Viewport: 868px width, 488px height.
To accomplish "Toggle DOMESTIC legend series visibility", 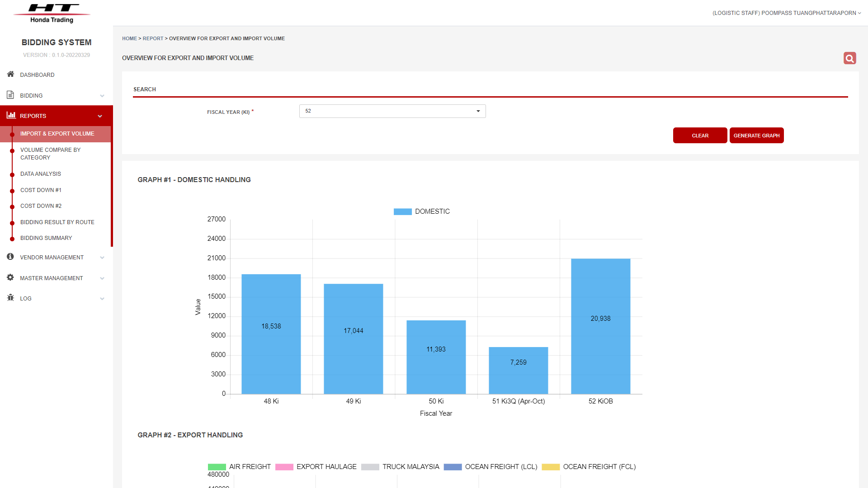I will click(x=421, y=211).
